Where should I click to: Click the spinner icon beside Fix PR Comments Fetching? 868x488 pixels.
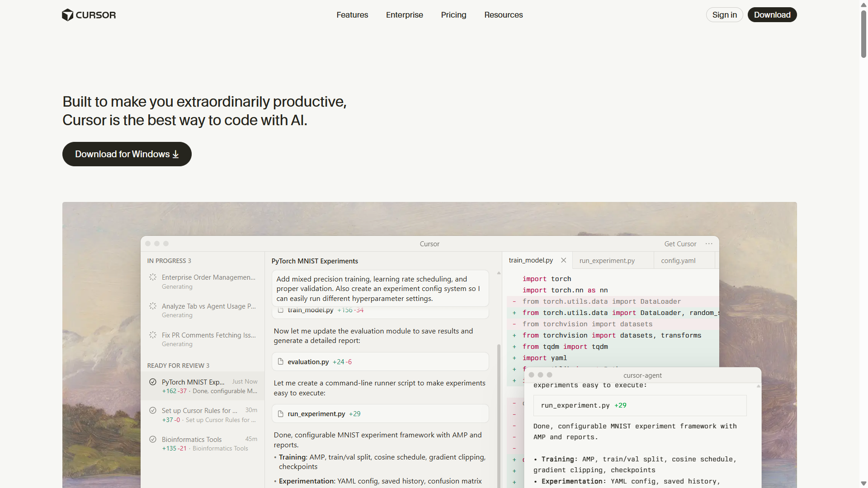[x=152, y=335]
